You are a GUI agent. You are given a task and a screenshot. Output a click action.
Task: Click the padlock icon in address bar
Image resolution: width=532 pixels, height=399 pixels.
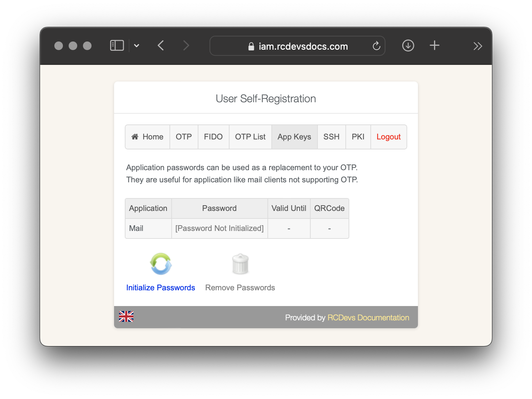click(251, 46)
